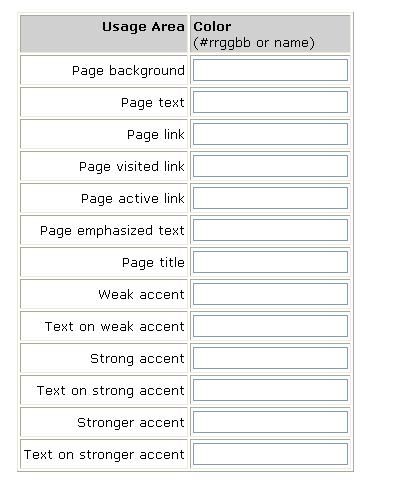Click the Weak accent color field
401x501 pixels.
(270, 294)
